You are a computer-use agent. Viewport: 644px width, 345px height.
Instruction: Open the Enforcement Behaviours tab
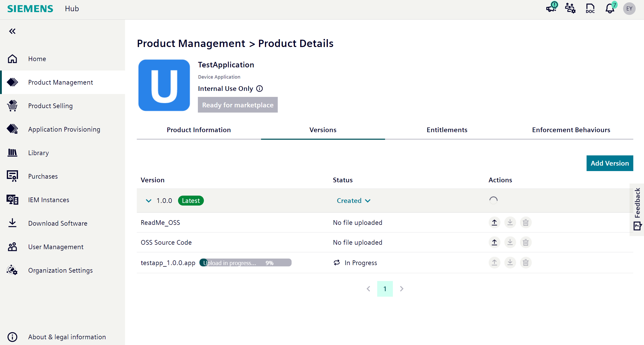(x=571, y=130)
